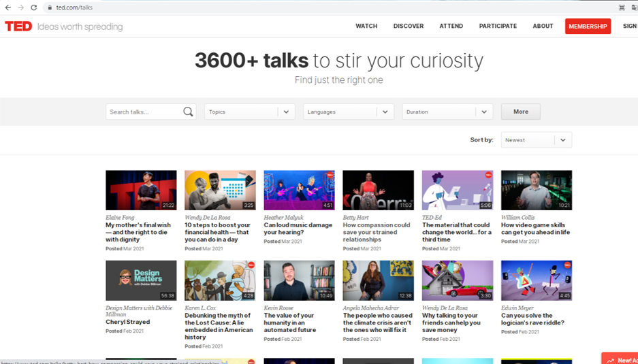This screenshot has height=364, width=638.
Task: Open the Elaine Fong talk thumbnail
Action: 141,190
